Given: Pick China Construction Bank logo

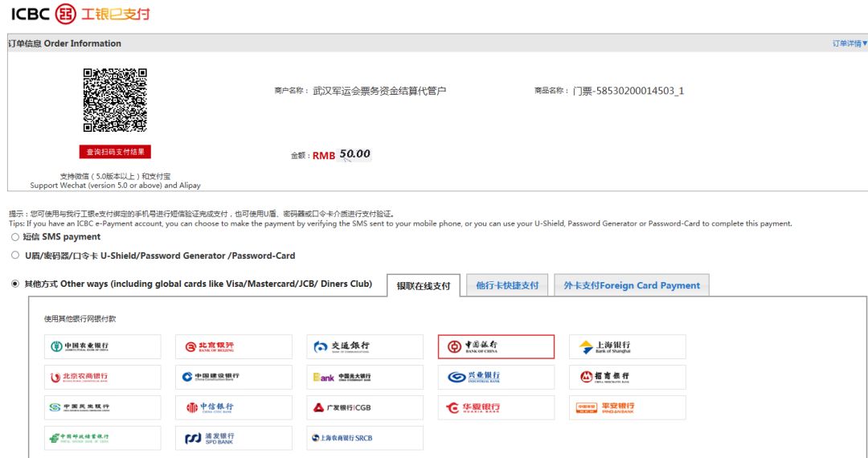Looking at the screenshot, I should click(234, 377).
